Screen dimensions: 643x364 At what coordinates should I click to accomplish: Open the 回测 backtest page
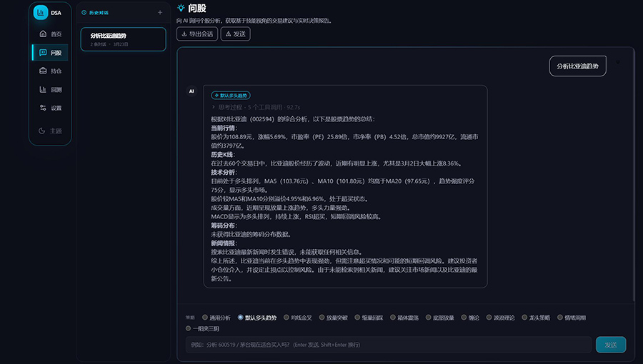[50, 89]
